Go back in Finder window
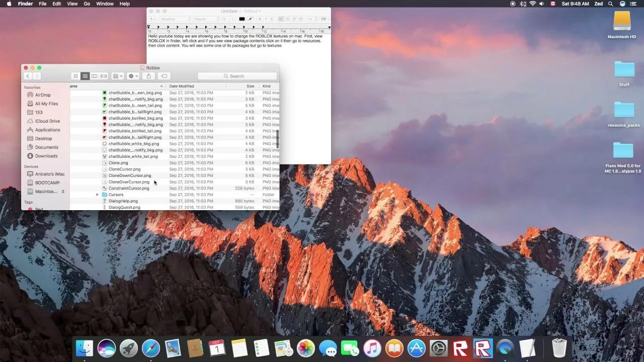The height and width of the screenshot is (362, 644). point(28,76)
